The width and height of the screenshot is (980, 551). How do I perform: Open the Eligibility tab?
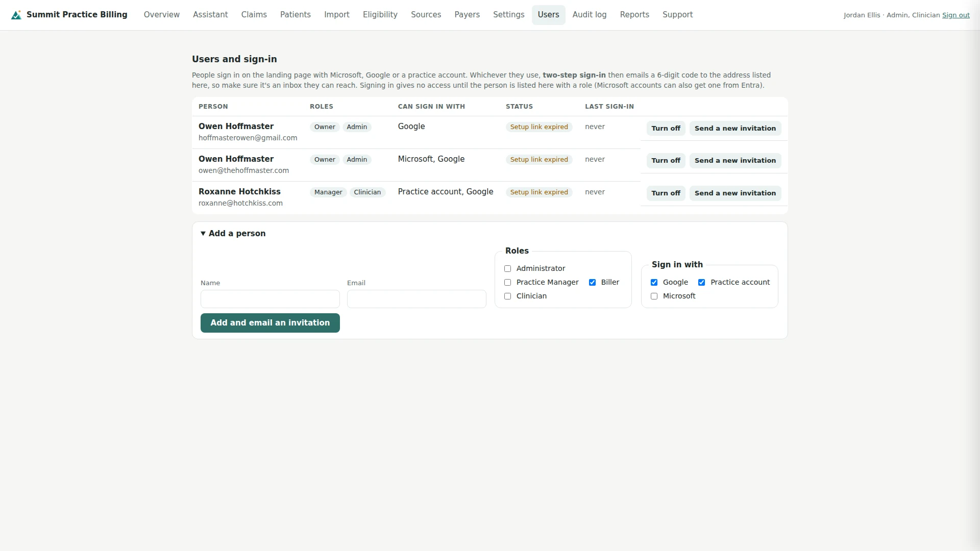pos(380,15)
